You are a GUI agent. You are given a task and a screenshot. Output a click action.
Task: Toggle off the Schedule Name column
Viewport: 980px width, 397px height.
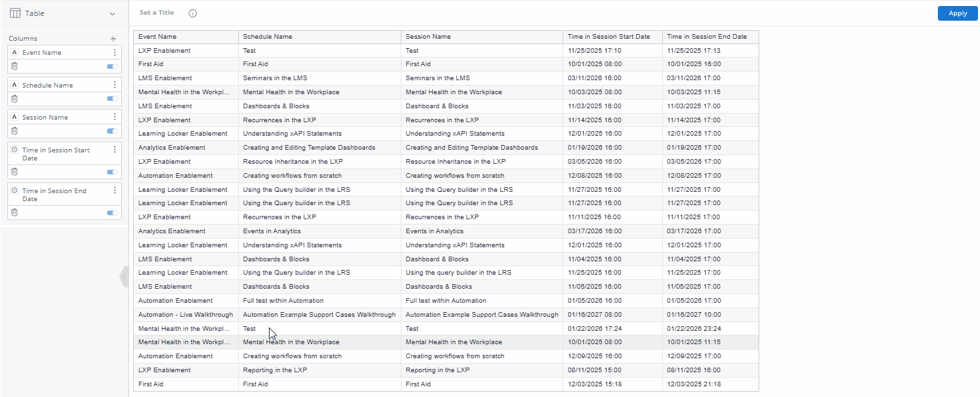[x=112, y=99]
